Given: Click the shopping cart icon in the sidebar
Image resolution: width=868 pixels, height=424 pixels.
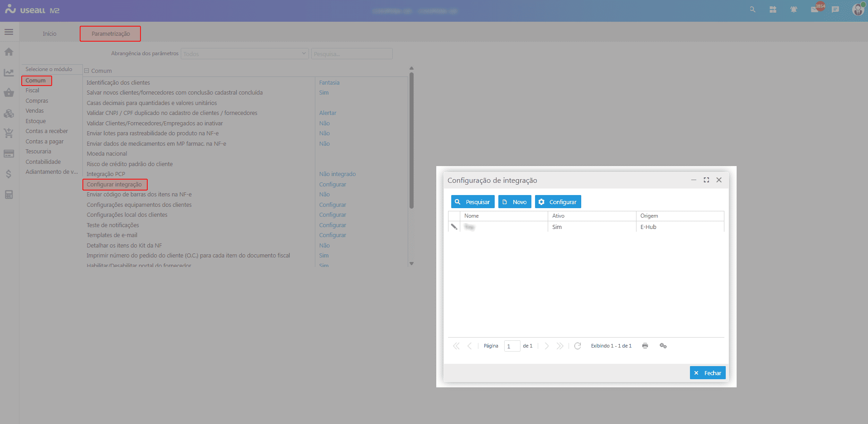Looking at the screenshot, I should pos(9,133).
